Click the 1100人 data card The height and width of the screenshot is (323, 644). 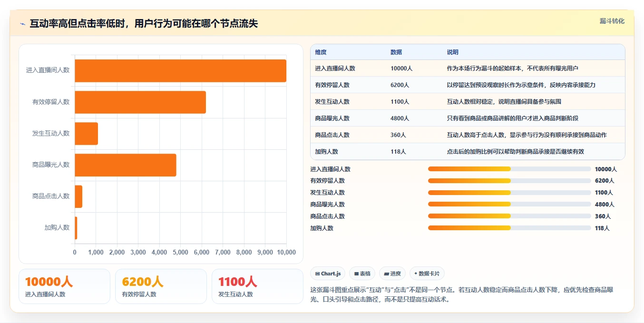(x=257, y=286)
